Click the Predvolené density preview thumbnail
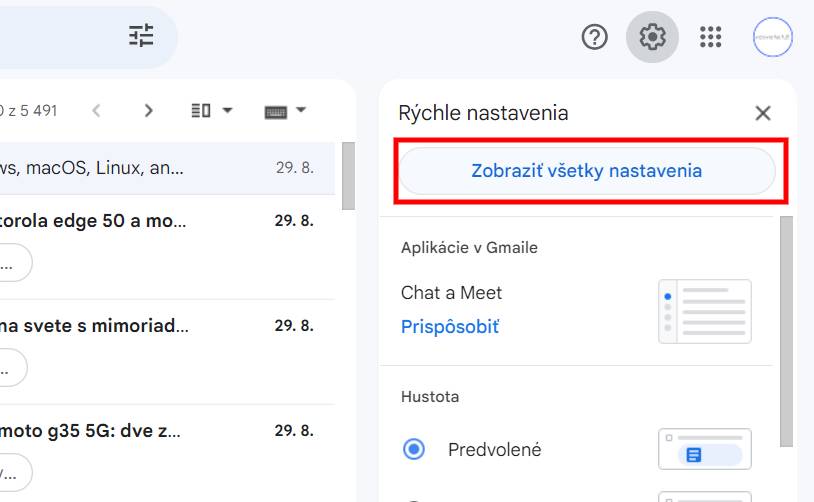This screenshot has height=502, width=814. 704,449
